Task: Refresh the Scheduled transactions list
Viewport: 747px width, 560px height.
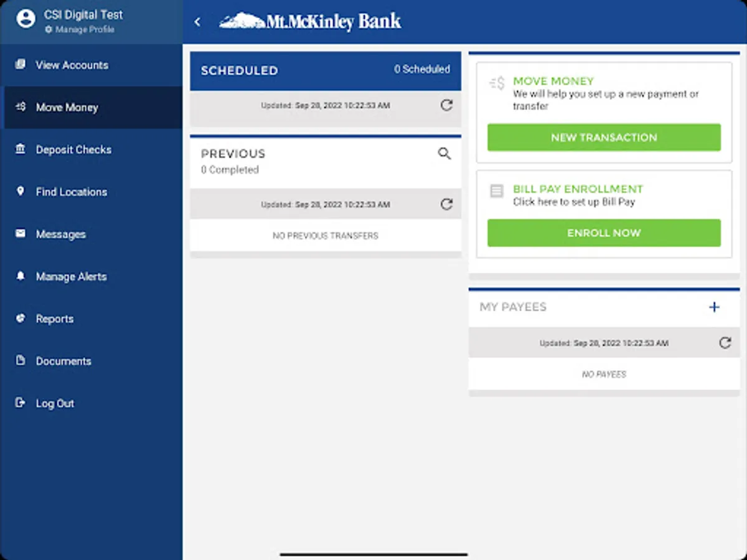Action: point(446,105)
